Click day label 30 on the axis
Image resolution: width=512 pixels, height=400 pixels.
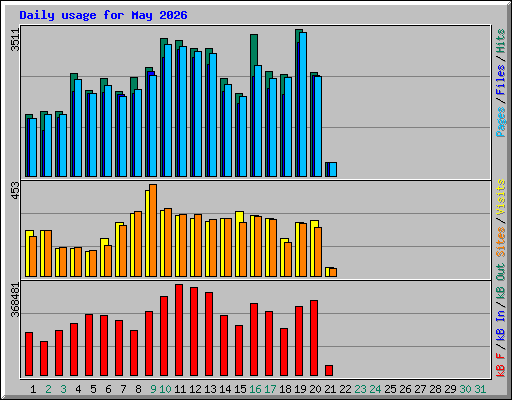tap(465, 389)
